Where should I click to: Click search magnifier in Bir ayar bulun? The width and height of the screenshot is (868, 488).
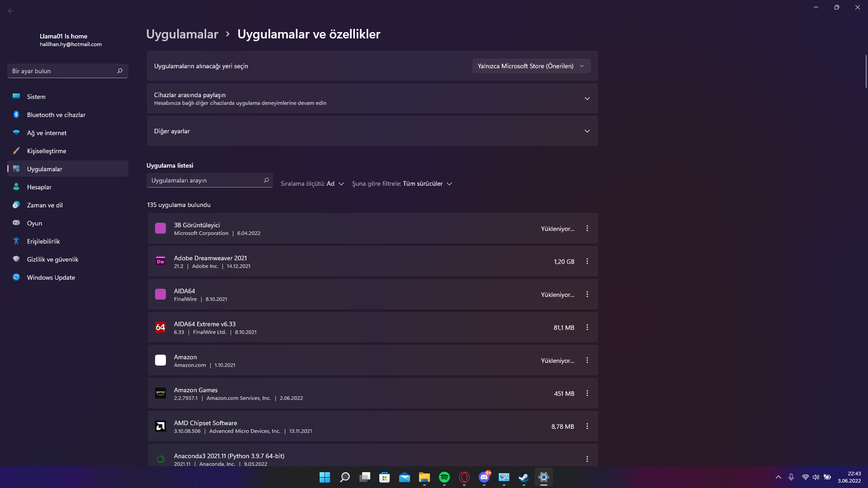(x=120, y=71)
